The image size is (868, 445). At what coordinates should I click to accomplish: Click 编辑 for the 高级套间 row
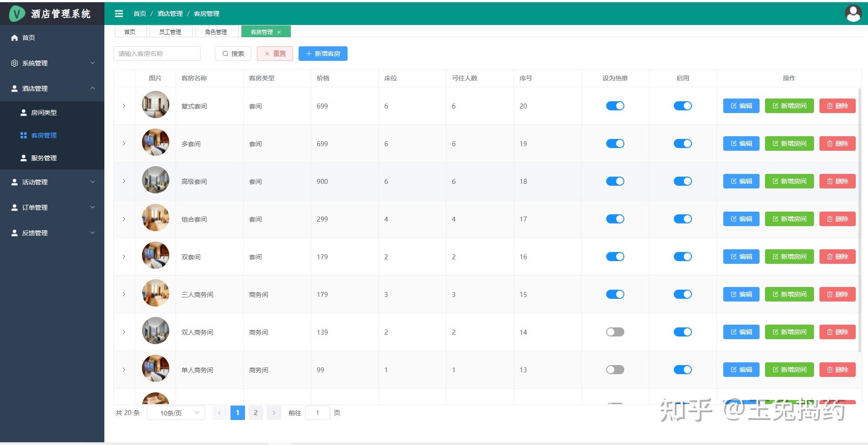740,181
